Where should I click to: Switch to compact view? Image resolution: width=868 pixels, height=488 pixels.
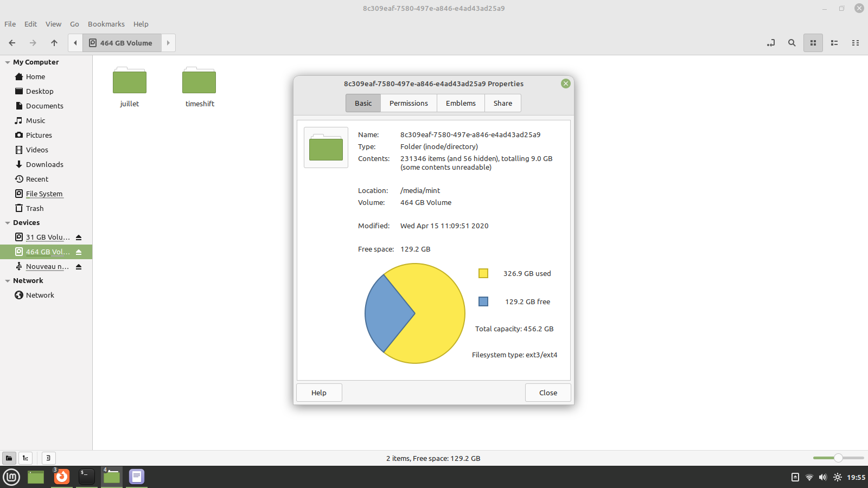[856, 43]
